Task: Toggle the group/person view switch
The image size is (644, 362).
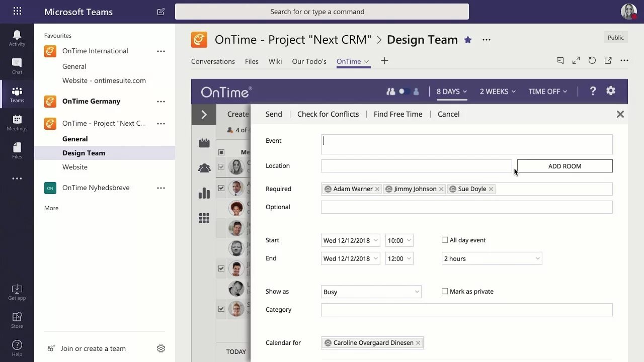Action: 404,92
